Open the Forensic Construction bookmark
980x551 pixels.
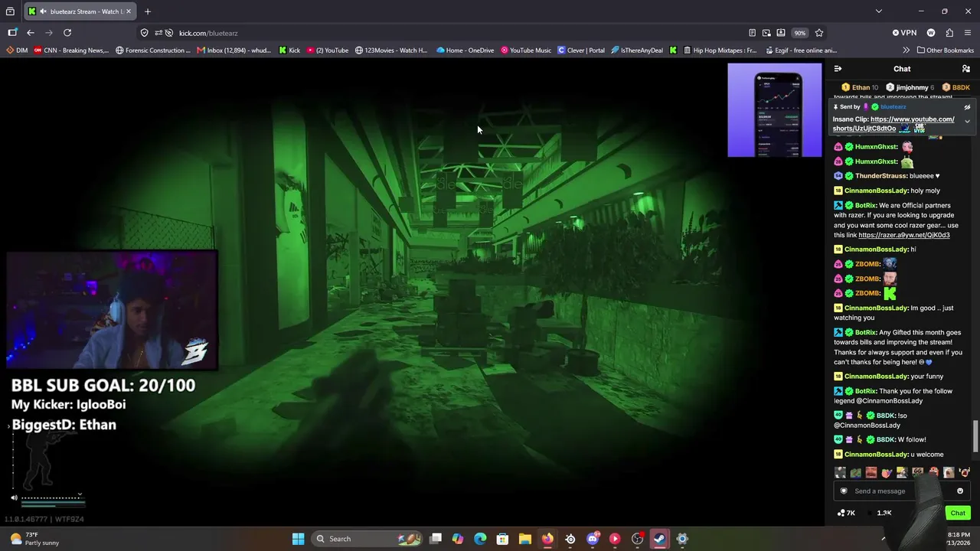tap(153, 51)
